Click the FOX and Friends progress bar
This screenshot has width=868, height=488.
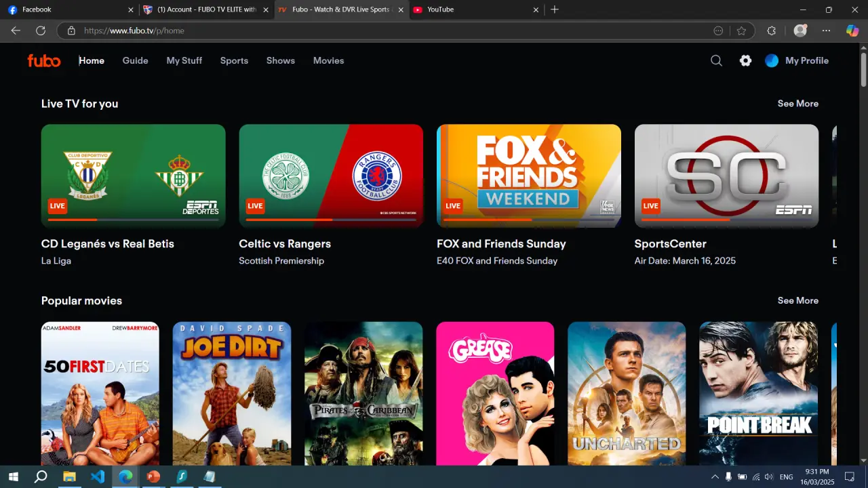pos(529,220)
